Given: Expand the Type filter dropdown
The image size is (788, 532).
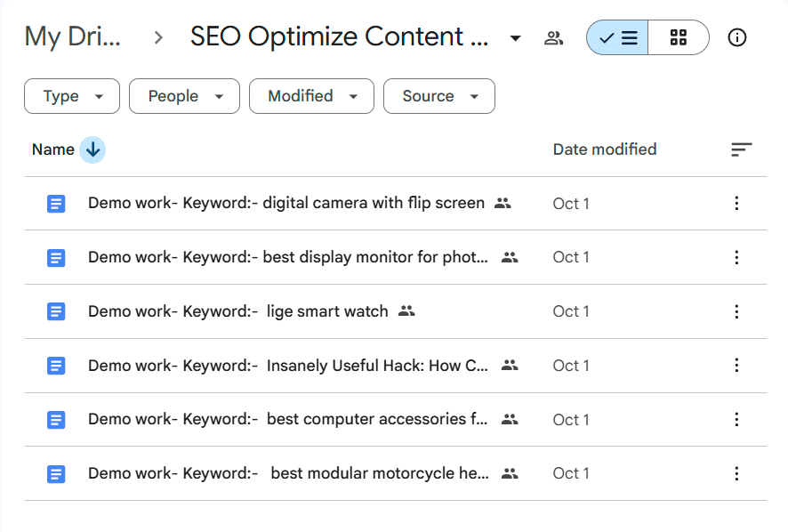Looking at the screenshot, I should click(x=72, y=96).
